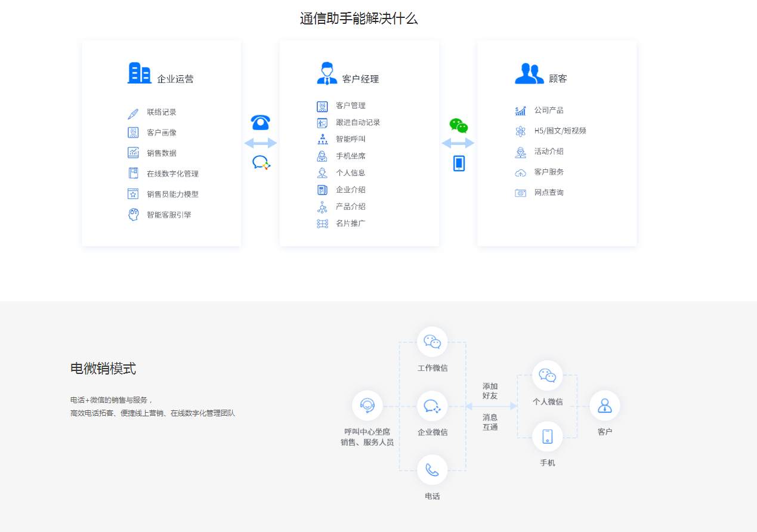Click the 电微销模式 heading
The height and width of the screenshot is (532, 757).
point(103,369)
